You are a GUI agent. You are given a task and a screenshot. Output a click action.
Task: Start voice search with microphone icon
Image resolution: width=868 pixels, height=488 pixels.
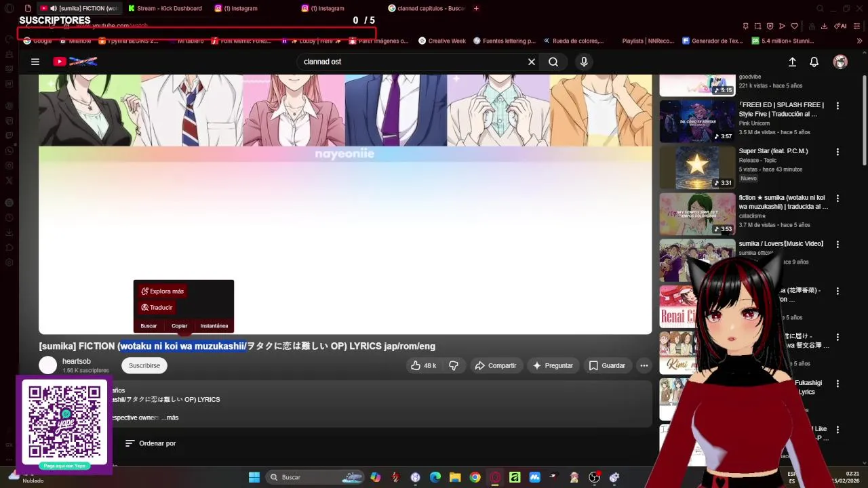(584, 62)
